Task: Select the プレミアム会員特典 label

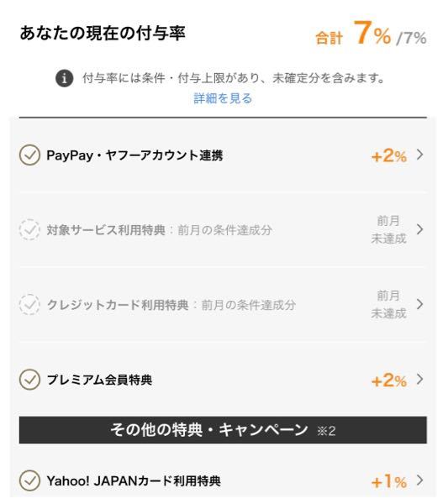Action: (99, 380)
